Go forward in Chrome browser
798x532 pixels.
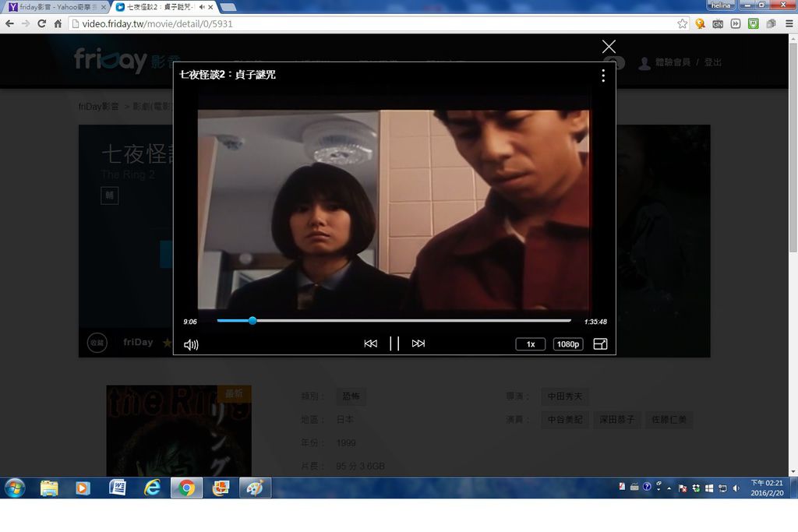point(26,23)
